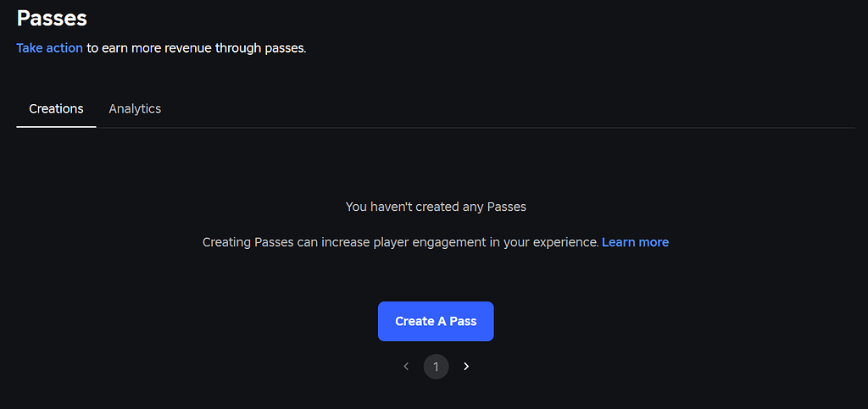Start creating a new pass
Screen dimensions: 868x409
click(x=436, y=322)
